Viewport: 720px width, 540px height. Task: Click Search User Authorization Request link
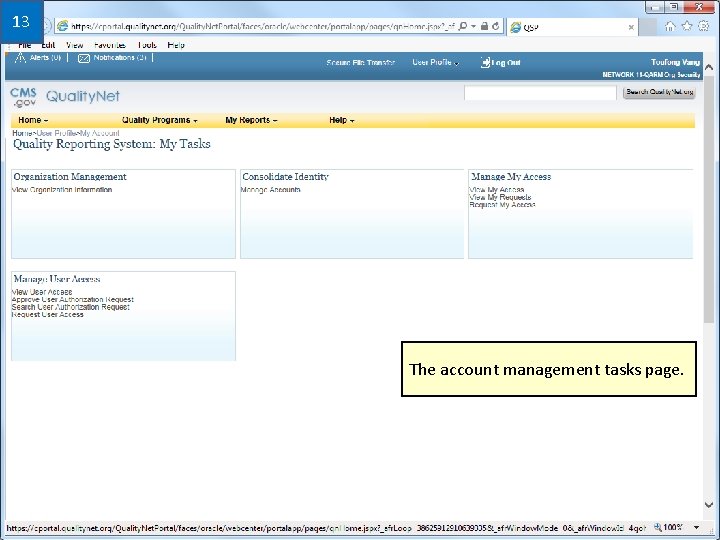coord(71,307)
